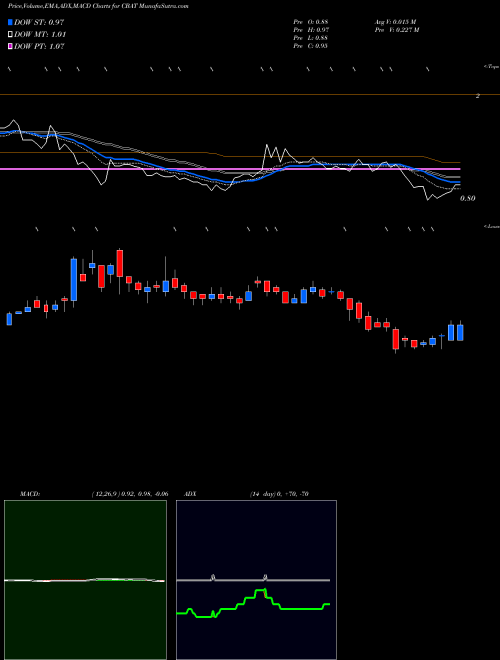Click the last blue candlestick on the right
Viewport: 500px width, 660px height.
(x=460, y=333)
